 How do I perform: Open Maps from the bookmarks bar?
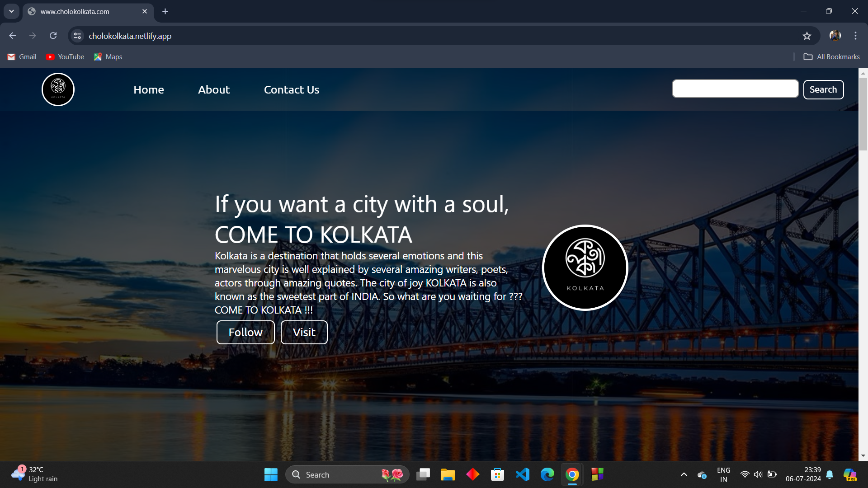click(x=108, y=56)
